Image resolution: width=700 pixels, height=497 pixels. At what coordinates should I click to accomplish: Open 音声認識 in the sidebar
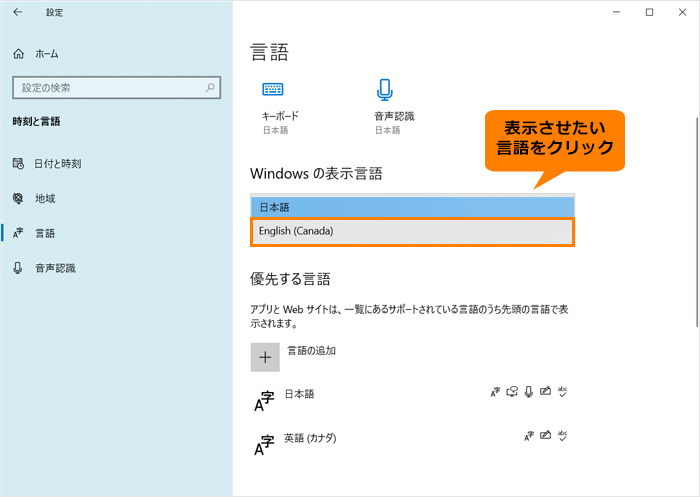(55, 268)
